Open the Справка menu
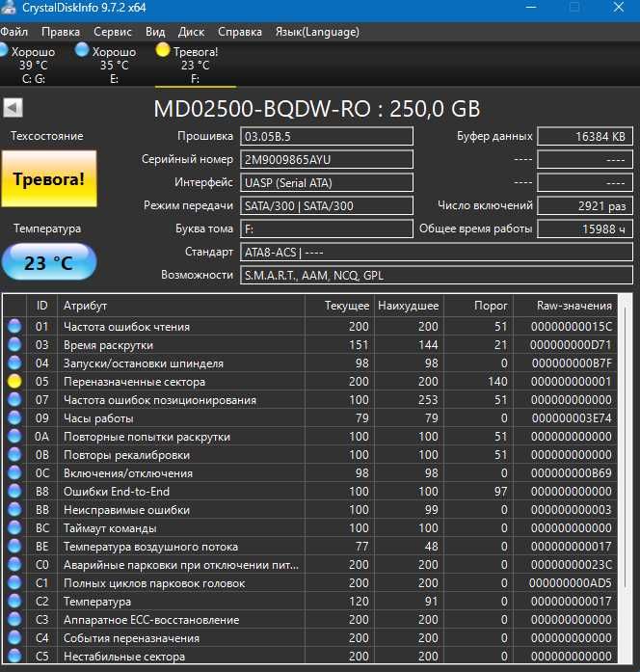This screenshot has width=640, height=672. 239,32
